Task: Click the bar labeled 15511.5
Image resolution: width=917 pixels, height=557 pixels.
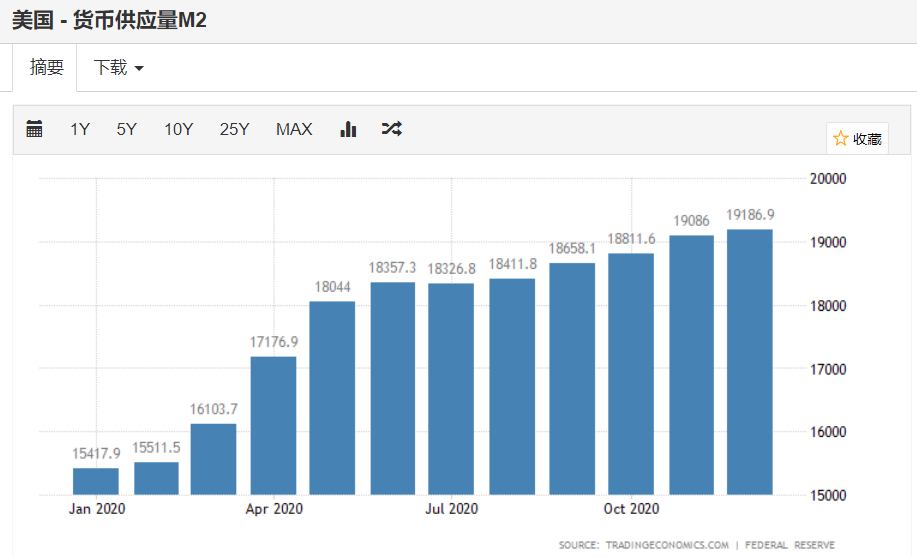Action: [x=156, y=479]
